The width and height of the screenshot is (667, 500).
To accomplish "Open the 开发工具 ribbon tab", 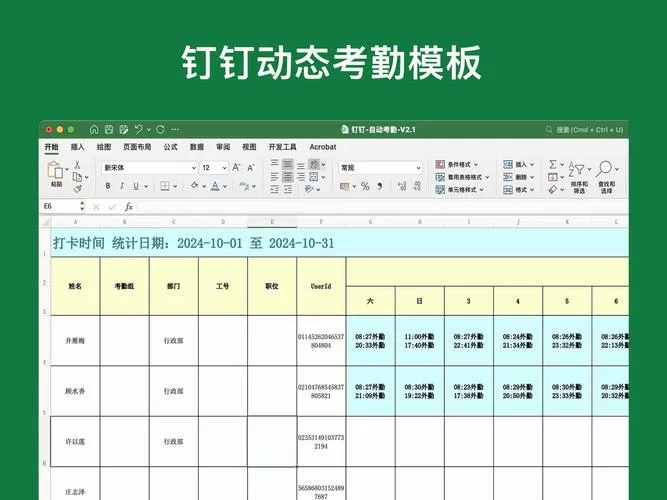I will click(x=282, y=147).
